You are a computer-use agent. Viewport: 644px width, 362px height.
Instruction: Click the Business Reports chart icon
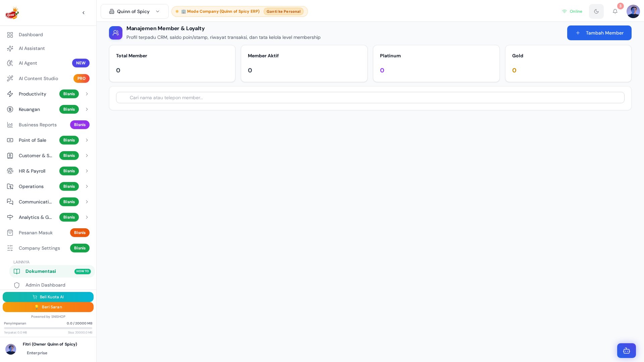pos(10,125)
